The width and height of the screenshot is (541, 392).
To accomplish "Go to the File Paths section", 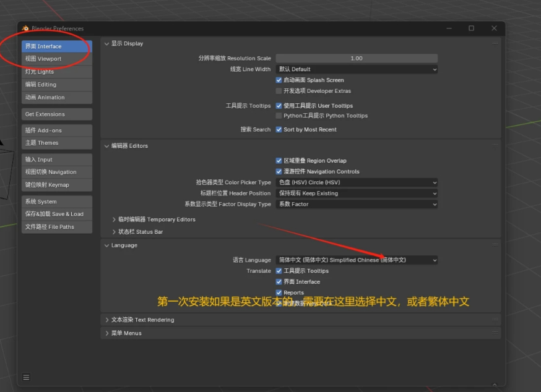I will [x=57, y=227].
